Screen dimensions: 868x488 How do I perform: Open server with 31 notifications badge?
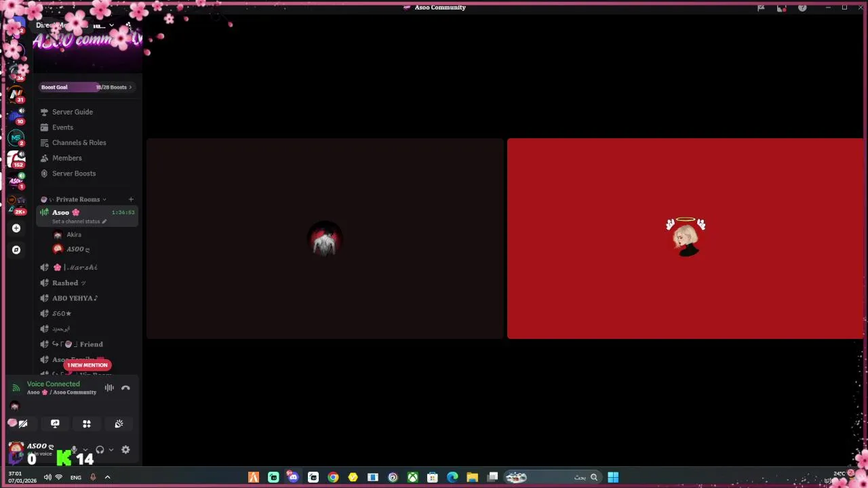tap(16, 94)
